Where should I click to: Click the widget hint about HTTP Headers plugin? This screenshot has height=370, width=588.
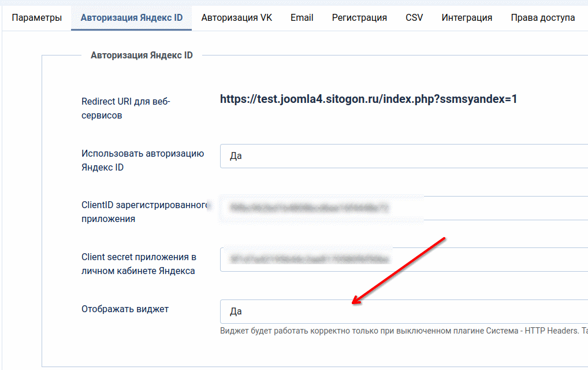point(404,331)
